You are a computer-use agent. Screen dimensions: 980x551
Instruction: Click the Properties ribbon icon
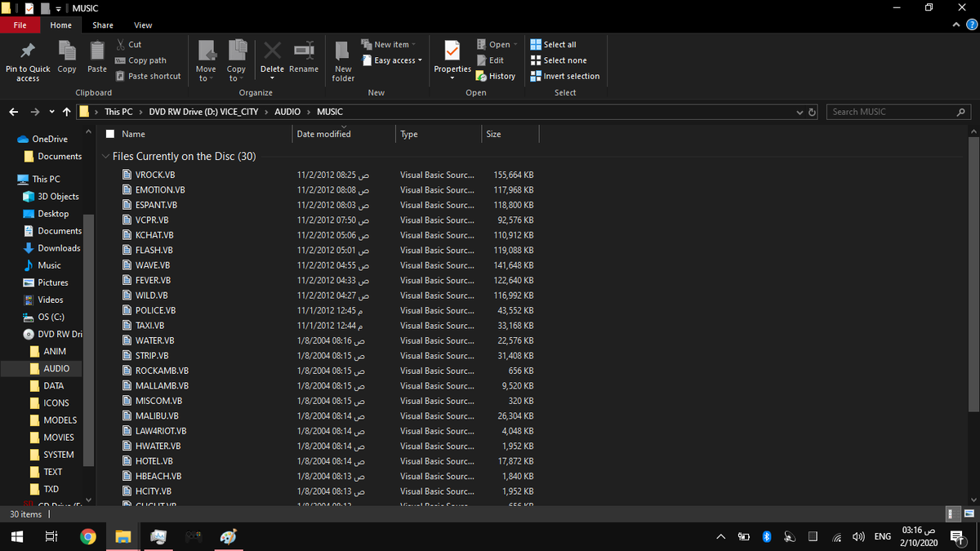(x=452, y=51)
